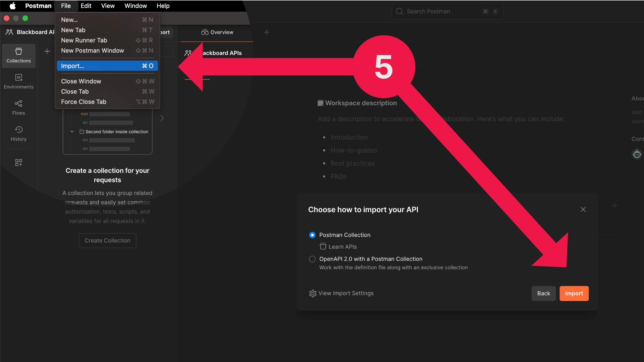The image size is (644, 362).
Task: Switch to the Overview tab
Action: click(x=217, y=32)
